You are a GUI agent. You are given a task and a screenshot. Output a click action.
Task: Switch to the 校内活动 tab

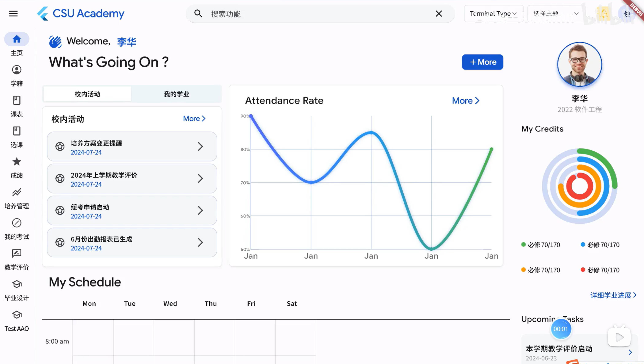tap(87, 94)
